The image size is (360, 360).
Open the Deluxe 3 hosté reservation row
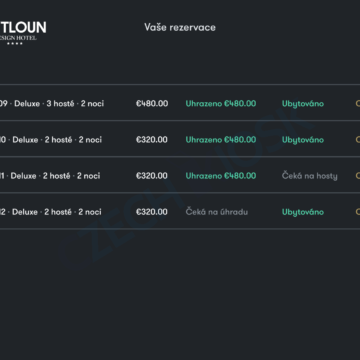coord(180,103)
